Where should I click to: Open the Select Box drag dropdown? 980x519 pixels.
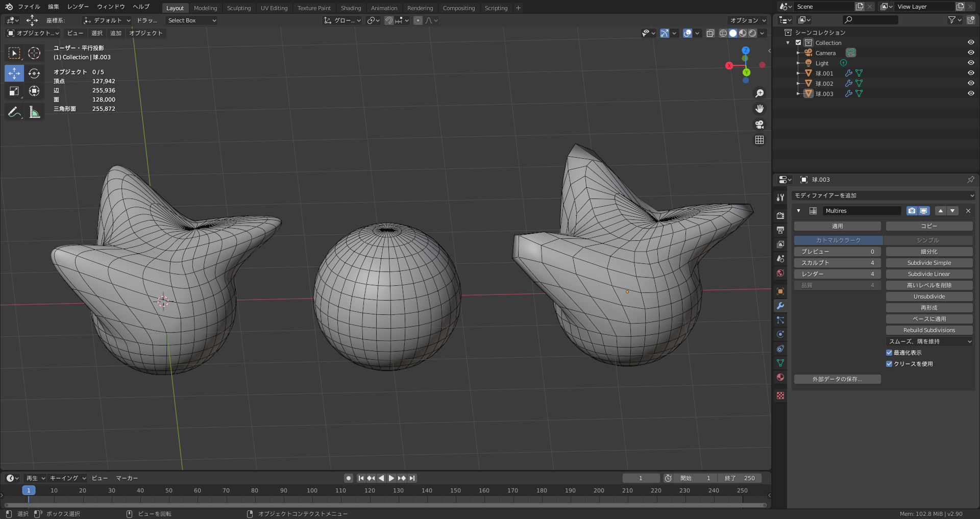point(192,20)
